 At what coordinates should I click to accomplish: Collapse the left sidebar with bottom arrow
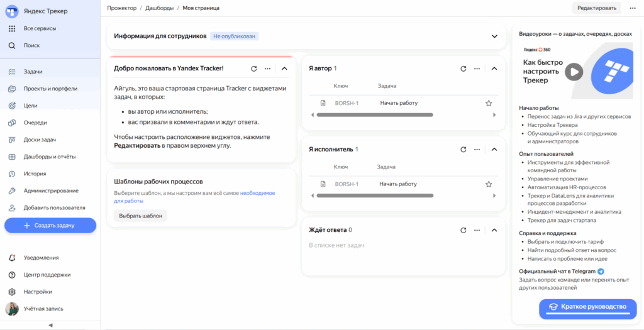click(50, 325)
